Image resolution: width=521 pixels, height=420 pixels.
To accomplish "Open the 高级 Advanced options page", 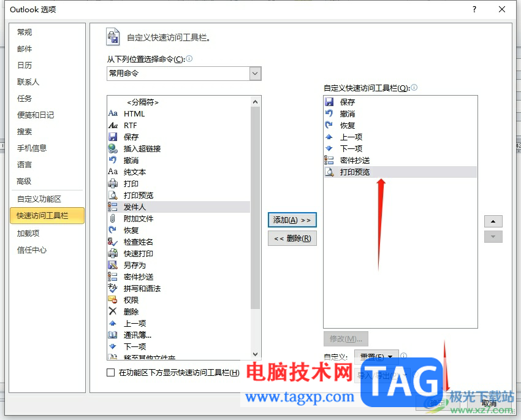I will click(24, 181).
